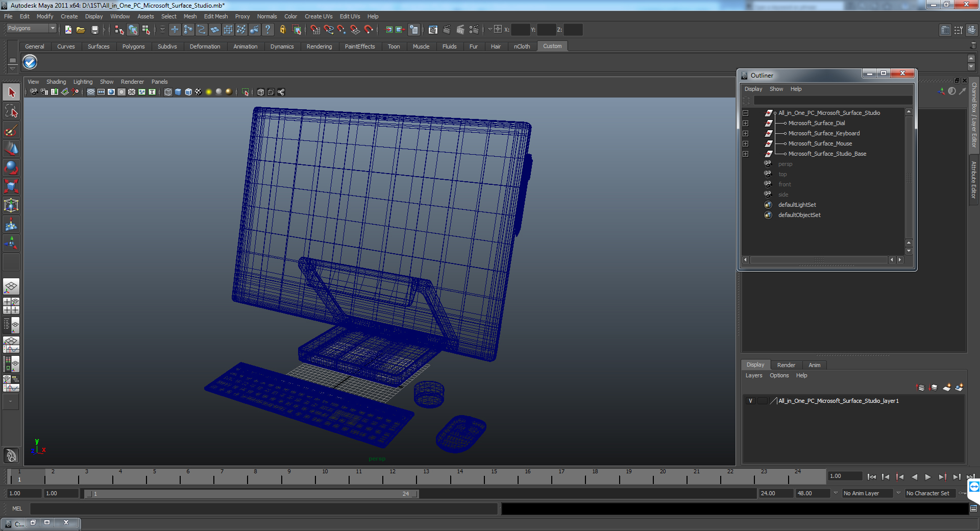Toggle textured display checker sphere
Viewport: 980px width, 531px height.
pos(199,92)
